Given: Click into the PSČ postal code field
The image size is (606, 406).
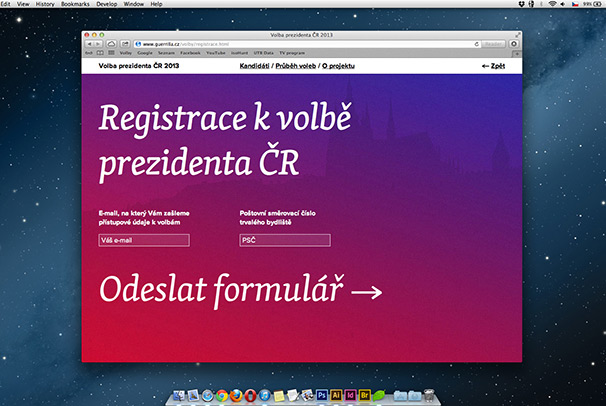Looking at the screenshot, I should tap(284, 240).
